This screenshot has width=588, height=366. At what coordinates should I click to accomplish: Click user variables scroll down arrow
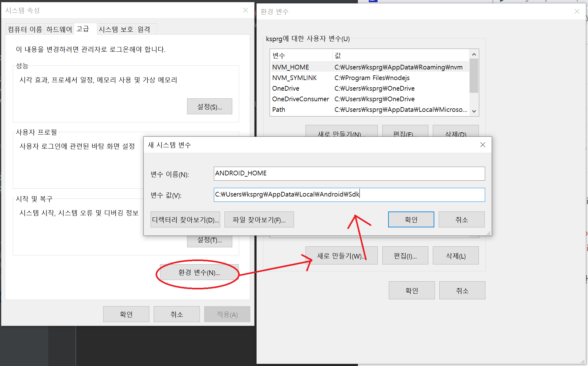[474, 111]
